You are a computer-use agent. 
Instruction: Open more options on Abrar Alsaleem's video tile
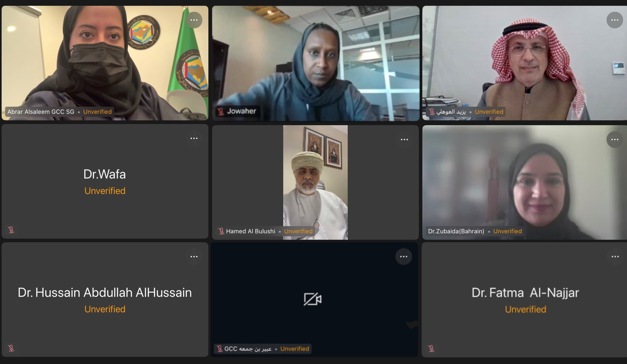pos(194,20)
